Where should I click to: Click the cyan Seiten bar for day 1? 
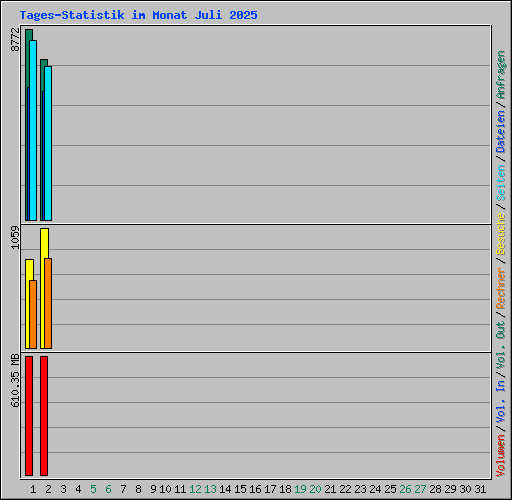(33, 130)
